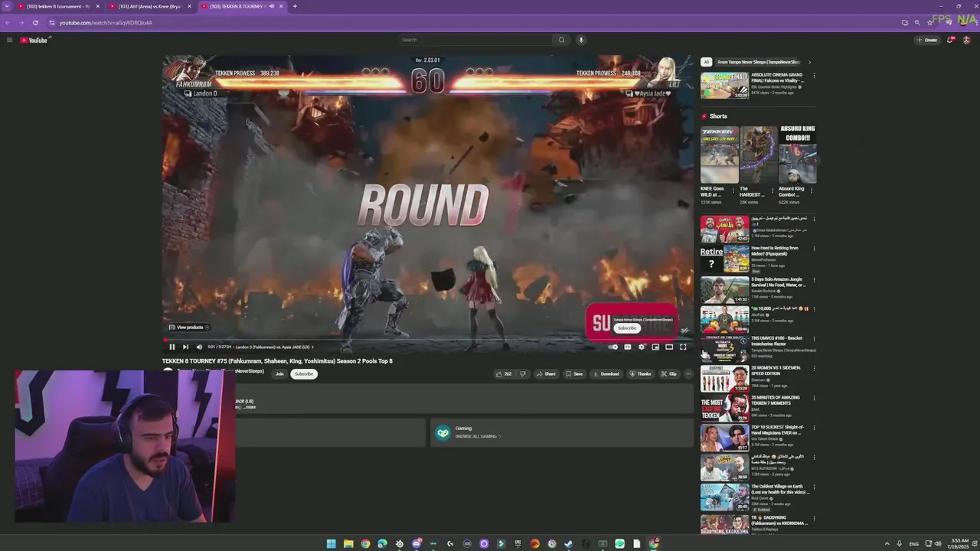Viewport: 980px width, 551px height.
Task: Open options for Absurd King Combo short
Action: [812, 191]
